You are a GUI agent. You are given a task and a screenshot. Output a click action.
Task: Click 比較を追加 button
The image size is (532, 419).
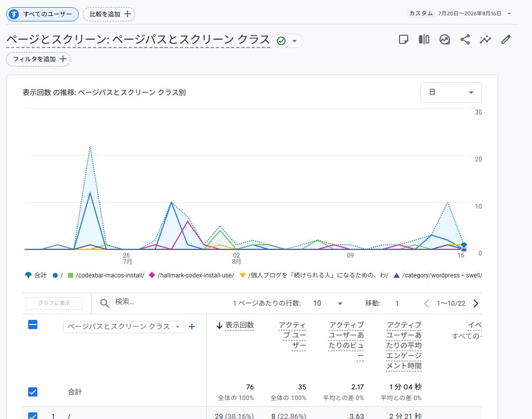coord(109,14)
